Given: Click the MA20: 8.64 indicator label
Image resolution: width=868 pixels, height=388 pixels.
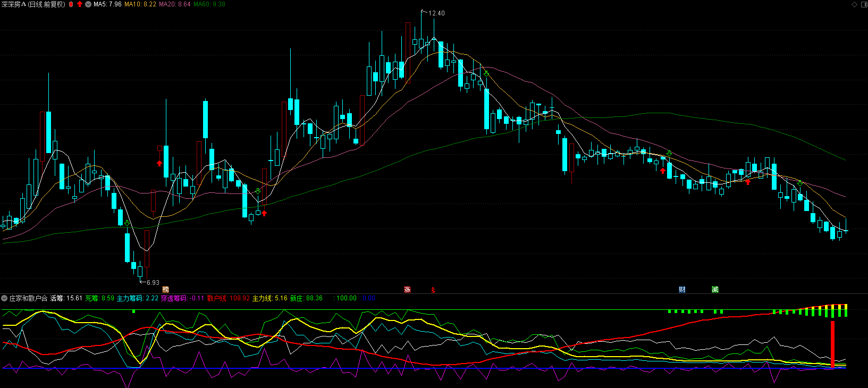Looking at the screenshot, I should [x=175, y=4].
